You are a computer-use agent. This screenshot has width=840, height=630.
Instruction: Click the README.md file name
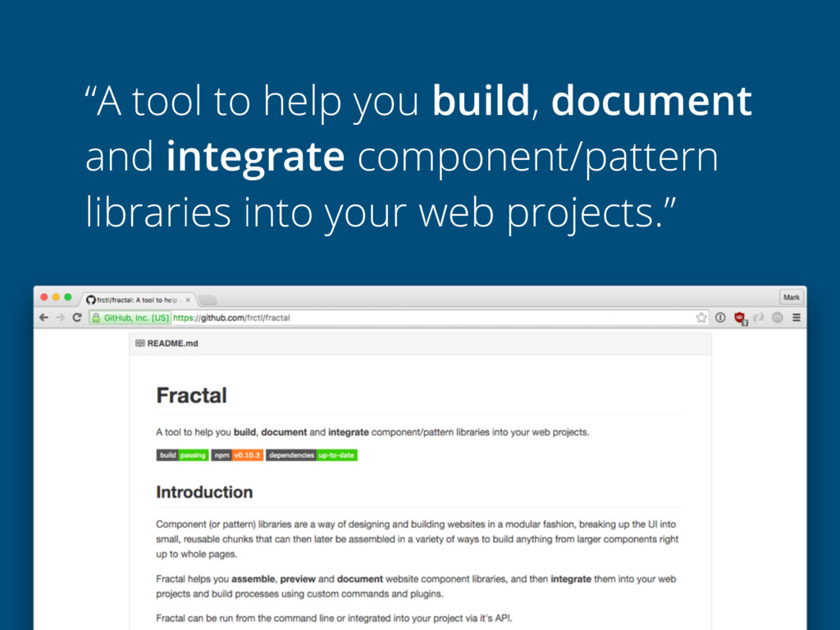point(172,344)
